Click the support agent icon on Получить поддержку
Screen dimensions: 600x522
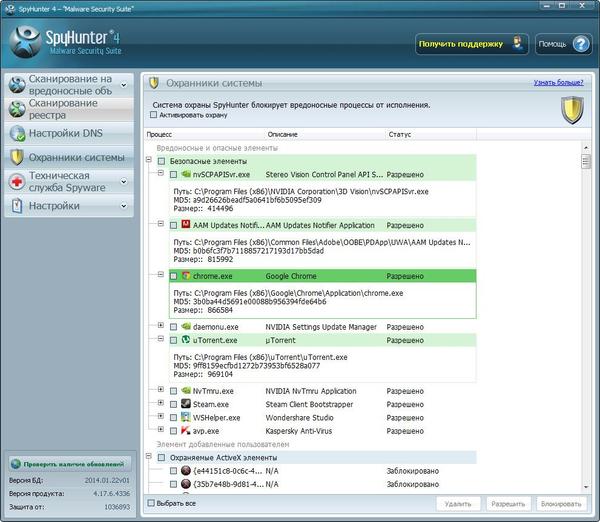517,44
